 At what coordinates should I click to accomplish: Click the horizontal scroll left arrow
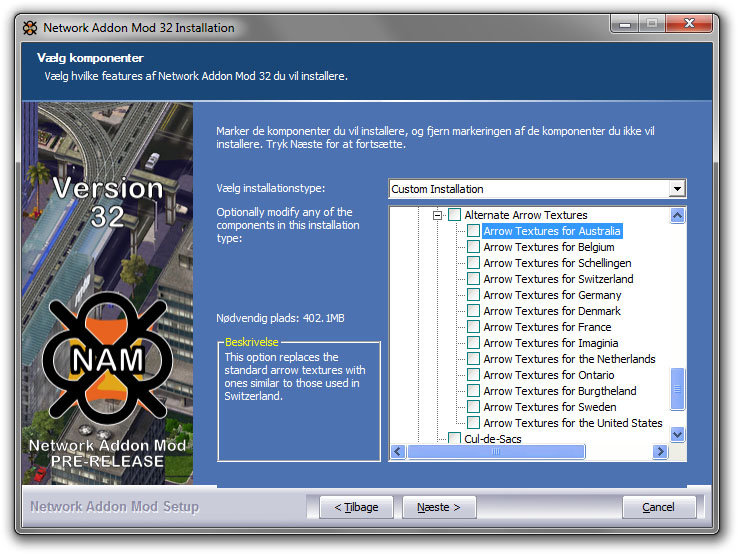[x=398, y=451]
